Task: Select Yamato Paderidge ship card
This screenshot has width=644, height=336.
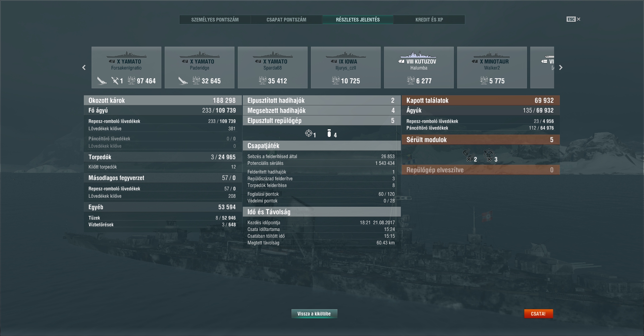Action: tap(200, 67)
